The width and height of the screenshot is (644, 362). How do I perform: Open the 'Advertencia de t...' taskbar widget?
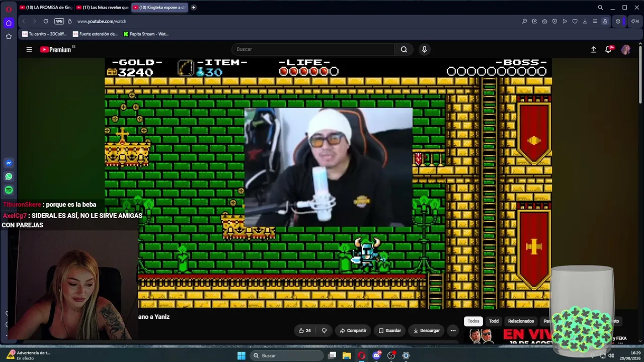point(29,355)
